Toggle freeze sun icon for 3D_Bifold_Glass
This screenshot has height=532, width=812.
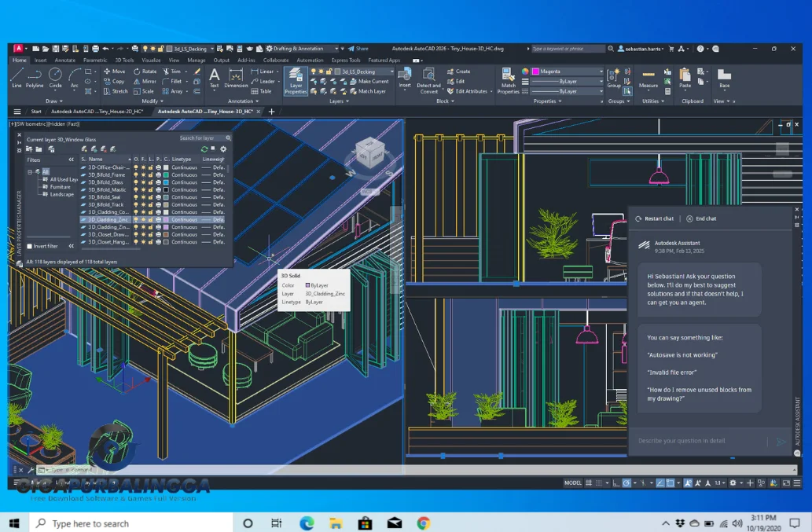143,182
